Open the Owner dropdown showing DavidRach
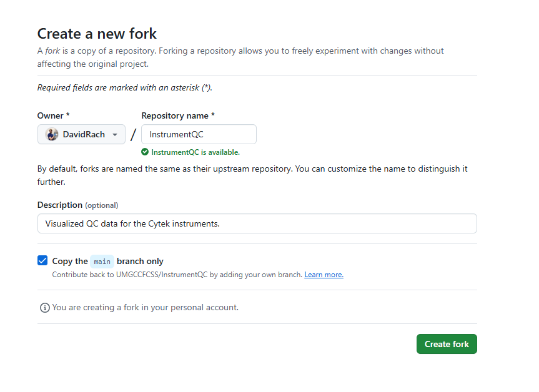Image resolution: width=539 pixels, height=392 pixels. (x=81, y=135)
